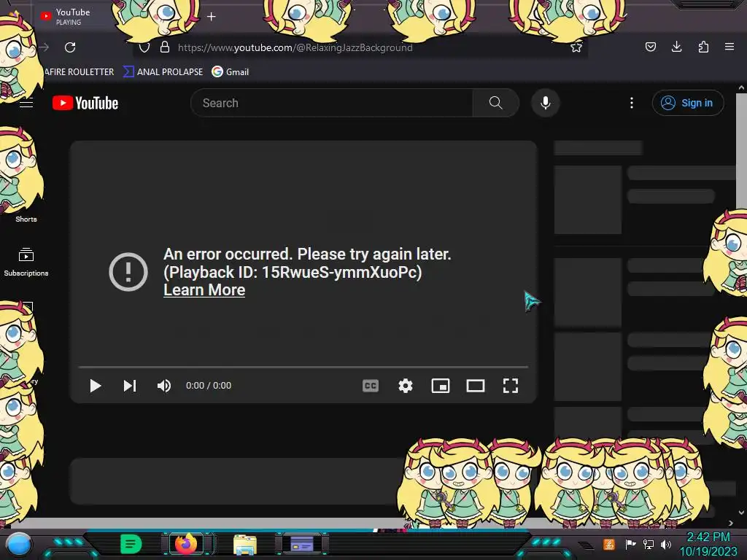Open the system volume tray icon
This screenshot has width=747, height=560.
click(x=666, y=544)
